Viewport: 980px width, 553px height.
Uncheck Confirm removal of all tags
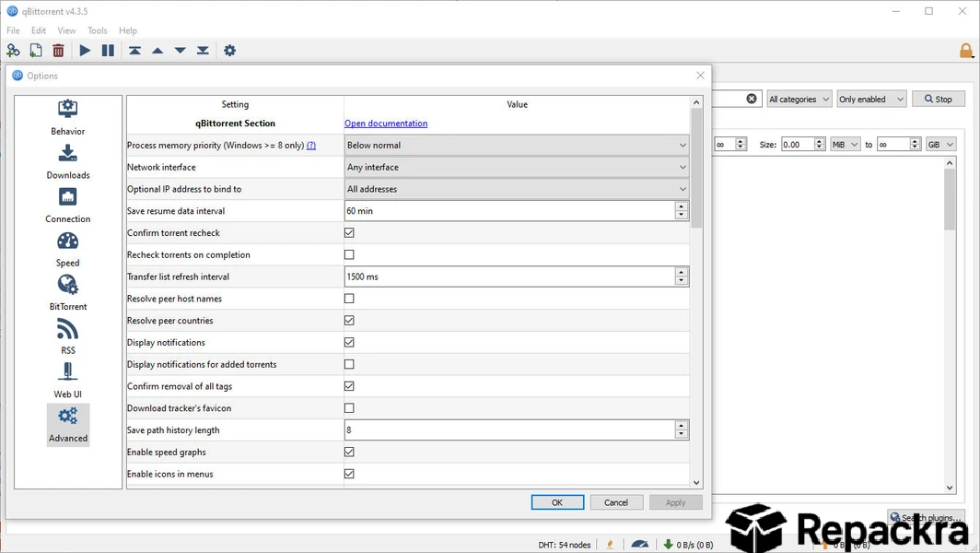(x=349, y=386)
